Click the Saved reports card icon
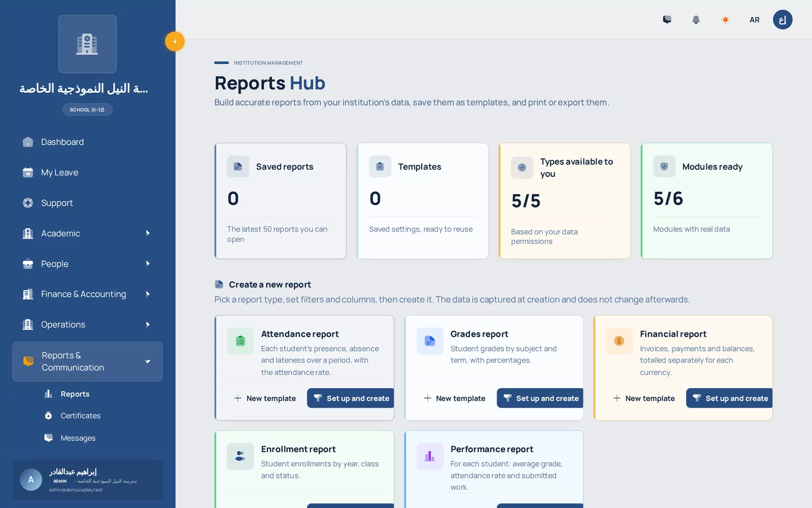 (238, 167)
